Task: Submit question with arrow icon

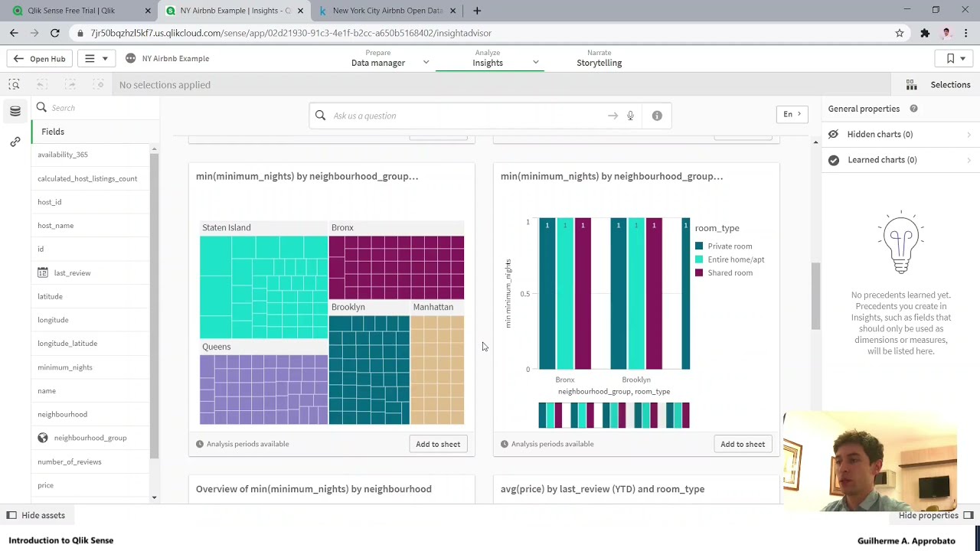Action: coord(612,116)
